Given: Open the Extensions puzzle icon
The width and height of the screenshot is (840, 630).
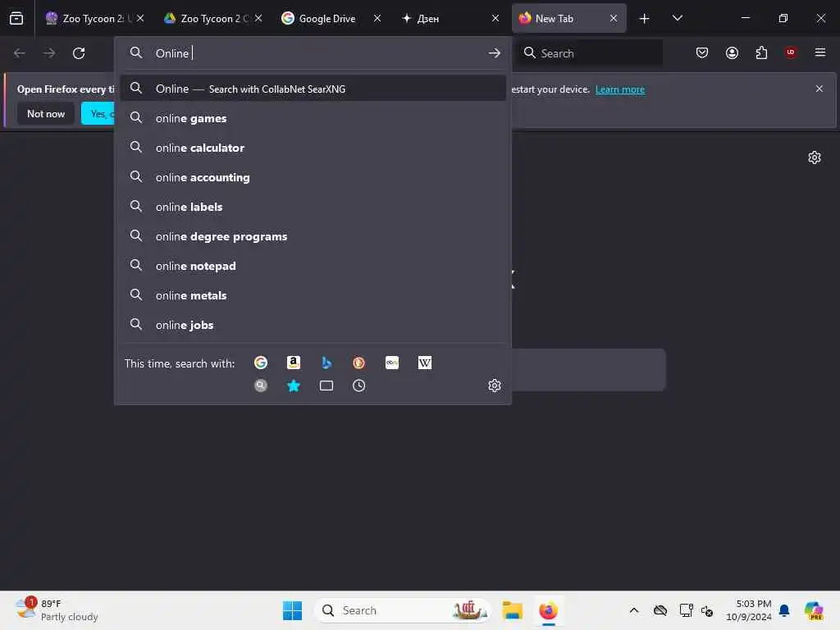Looking at the screenshot, I should [761, 52].
